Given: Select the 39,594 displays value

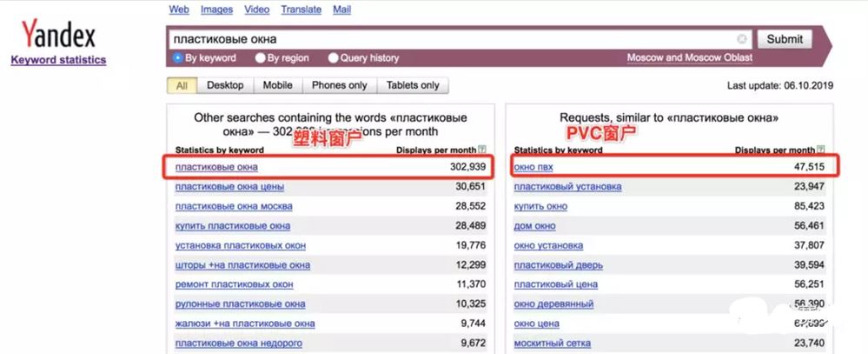Looking at the screenshot, I should pos(809,264).
